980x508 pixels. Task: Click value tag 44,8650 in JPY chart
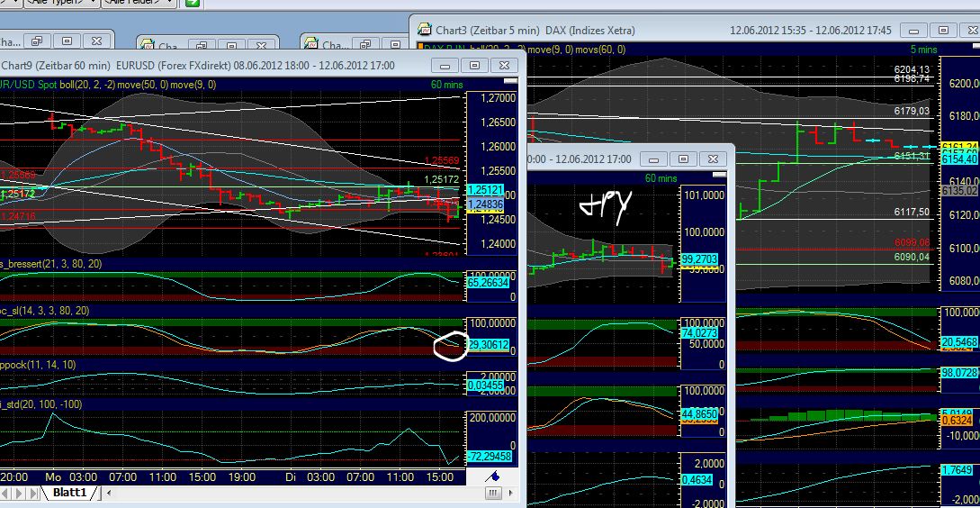[x=698, y=414]
